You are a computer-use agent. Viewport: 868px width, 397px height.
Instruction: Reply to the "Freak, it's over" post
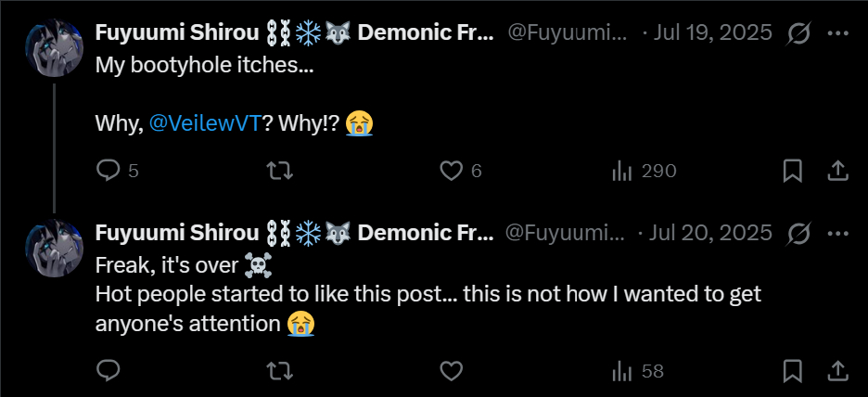pyautogui.click(x=108, y=371)
